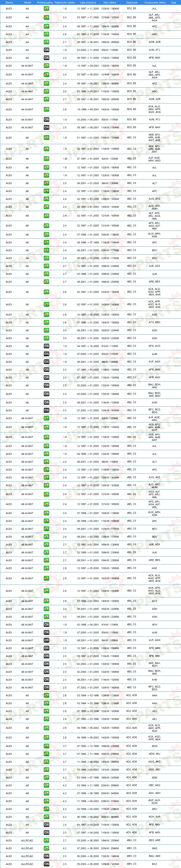
Task: Select the date cell 10.1997 -> 05.2000
Action: pos(88,315)
